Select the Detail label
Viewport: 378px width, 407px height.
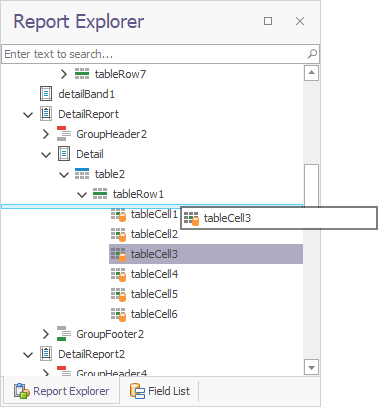point(90,154)
